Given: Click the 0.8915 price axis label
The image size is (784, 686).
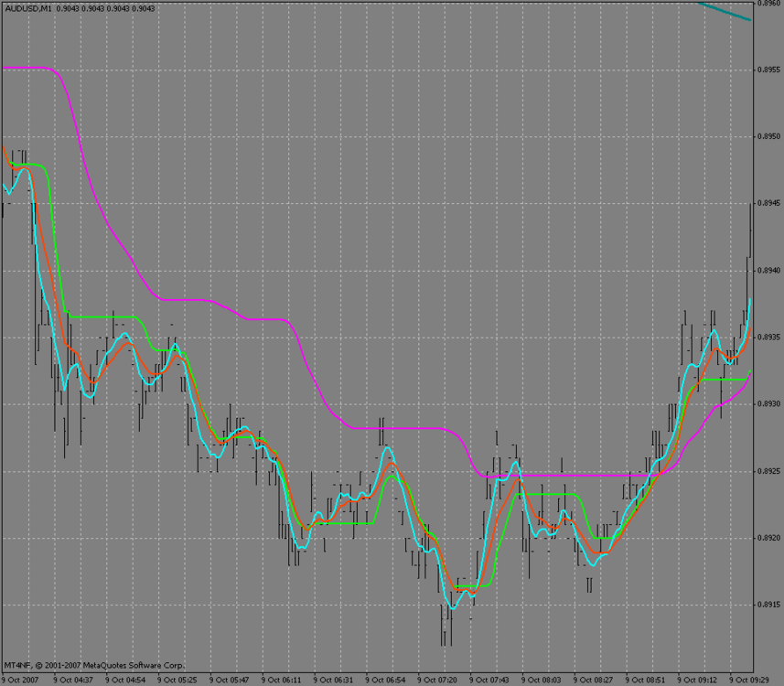Looking at the screenshot, I should point(768,605).
